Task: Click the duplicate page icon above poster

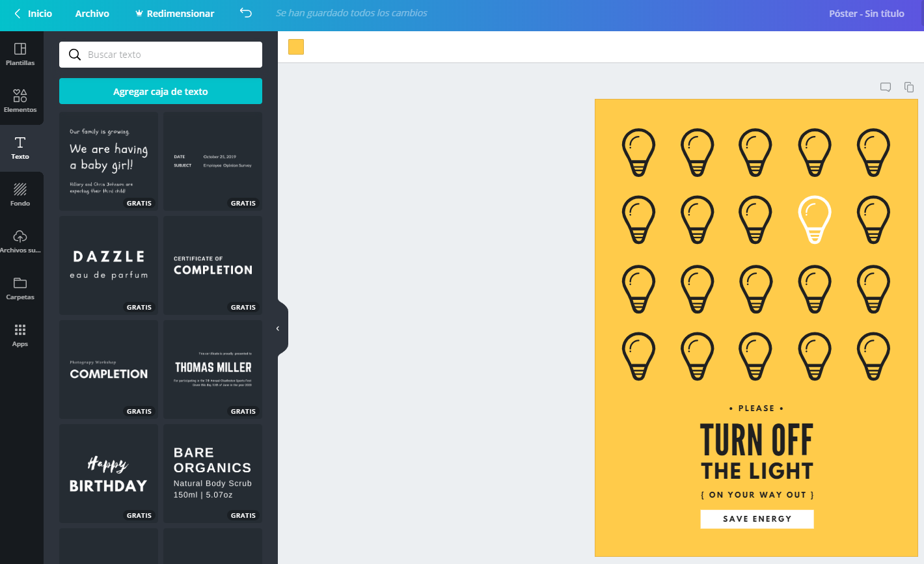Action: point(909,87)
